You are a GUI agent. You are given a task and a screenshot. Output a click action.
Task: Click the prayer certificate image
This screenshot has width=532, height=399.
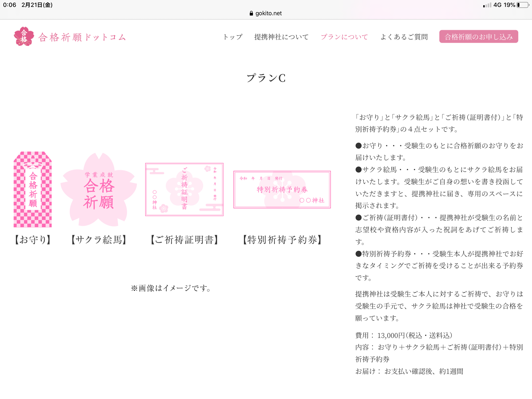tap(184, 189)
